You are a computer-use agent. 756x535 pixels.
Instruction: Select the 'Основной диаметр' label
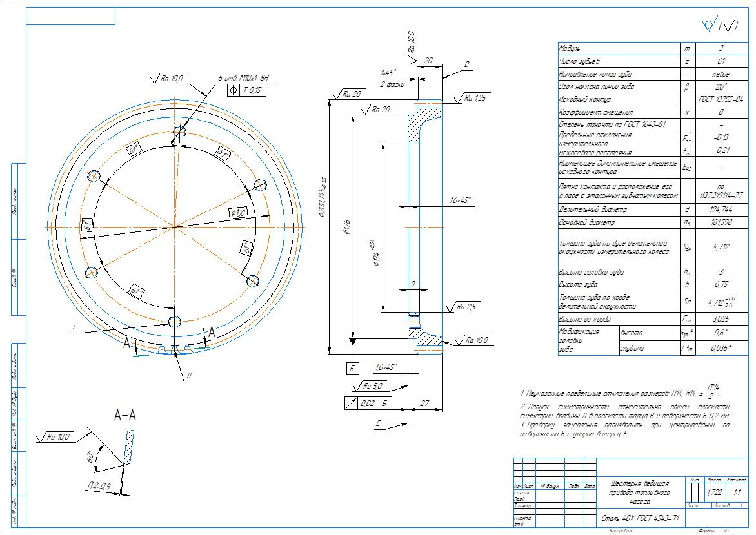click(x=587, y=222)
